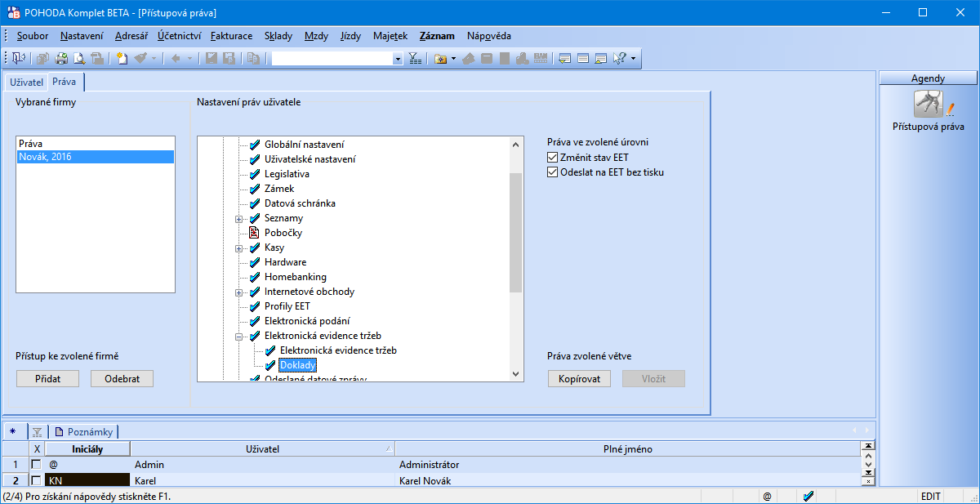
Task: Click the Plné jméno column header
Action: click(x=628, y=448)
